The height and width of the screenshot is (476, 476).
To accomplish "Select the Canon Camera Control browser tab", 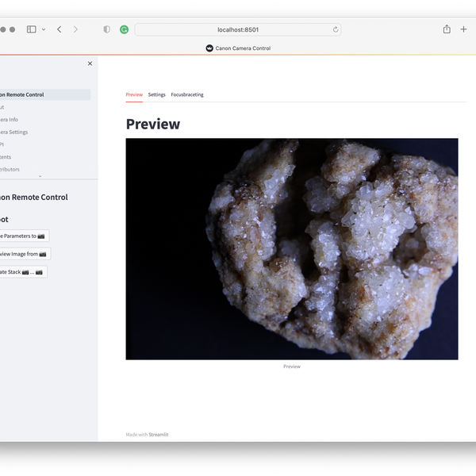I will tap(238, 48).
